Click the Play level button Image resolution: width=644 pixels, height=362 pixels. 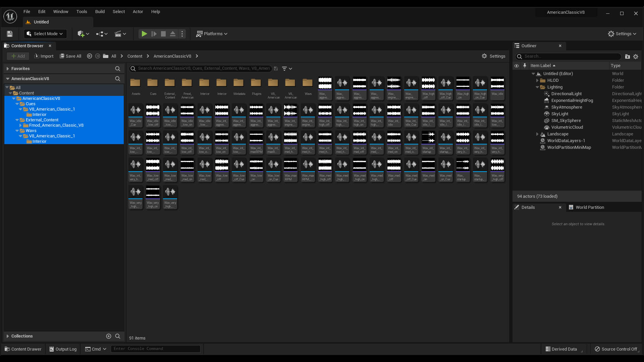pyautogui.click(x=144, y=34)
